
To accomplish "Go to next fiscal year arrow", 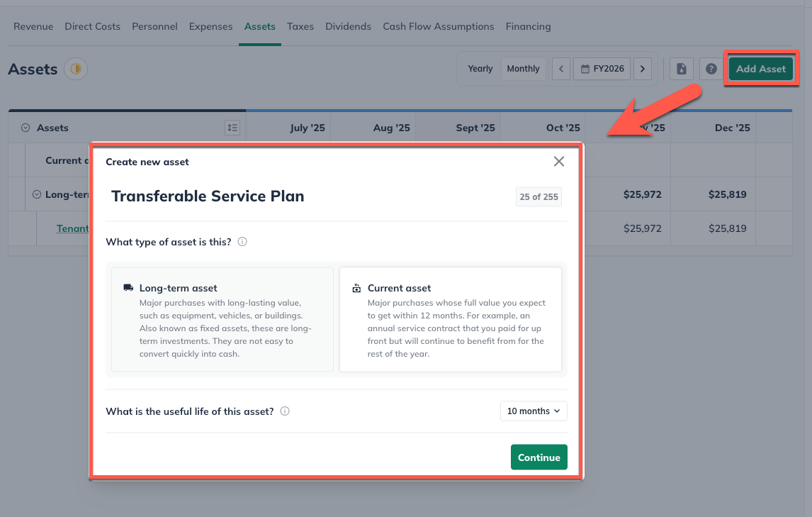I will coord(643,69).
